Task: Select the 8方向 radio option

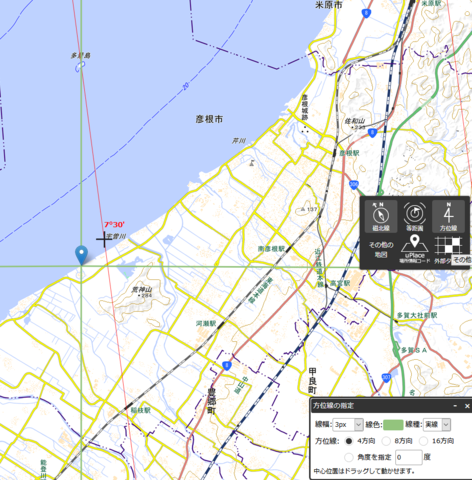Action: coord(386,441)
